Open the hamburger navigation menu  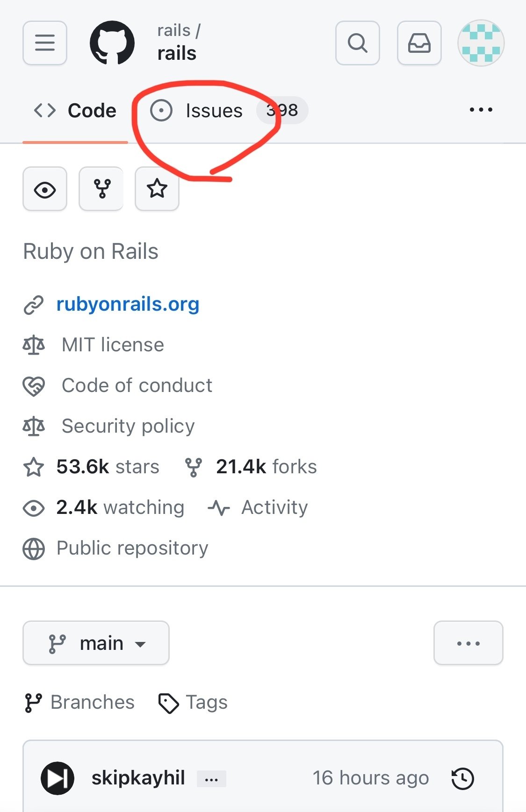click(x=45, y=43)
